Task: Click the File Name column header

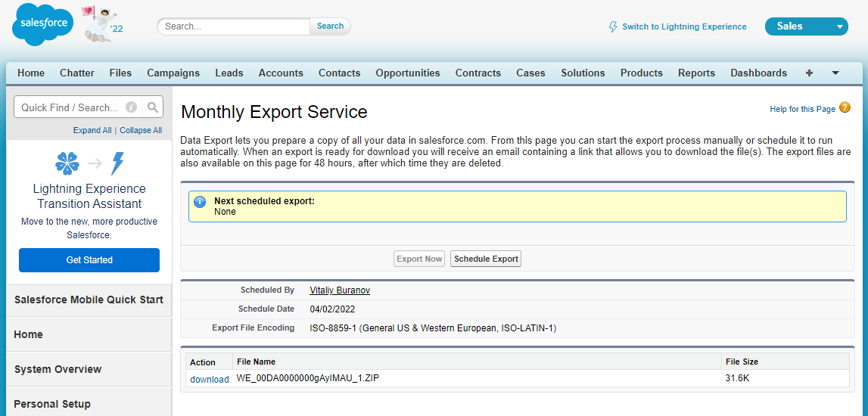Action: pos(257,362)
